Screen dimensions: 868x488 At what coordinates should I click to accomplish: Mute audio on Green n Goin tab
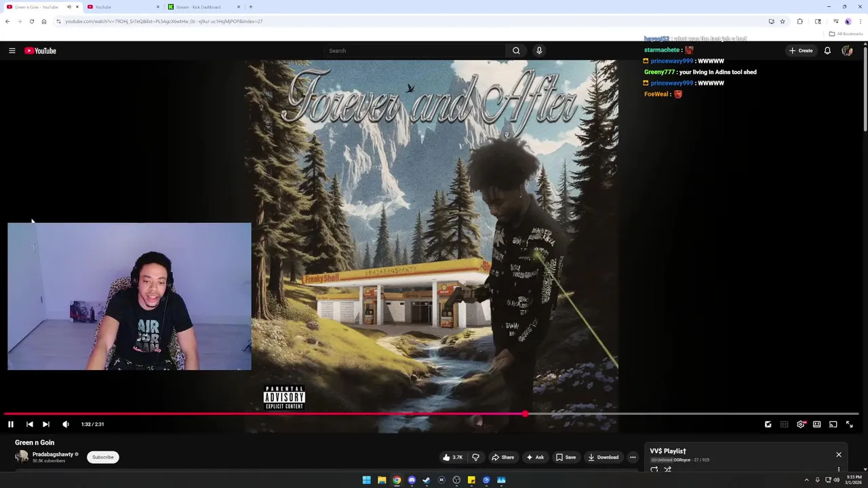coord(68,7)
